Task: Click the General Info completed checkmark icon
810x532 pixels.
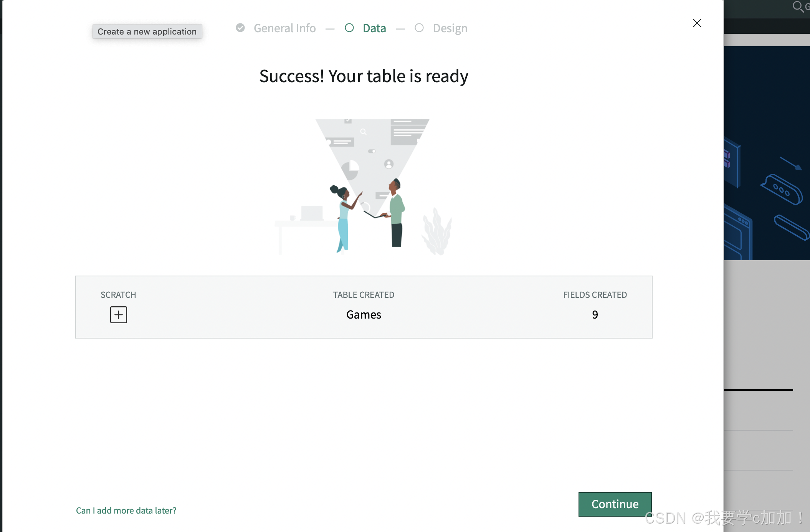Action: coord(240,28)
